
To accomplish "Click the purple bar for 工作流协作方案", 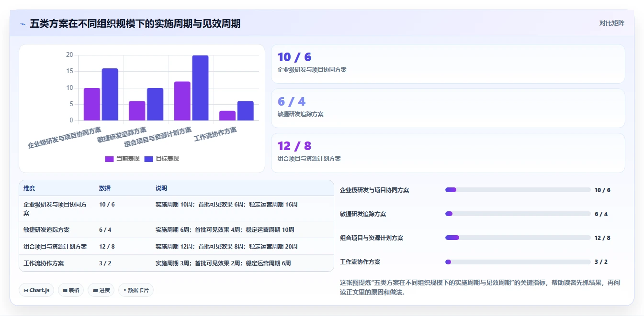I will tap(227, 116).
